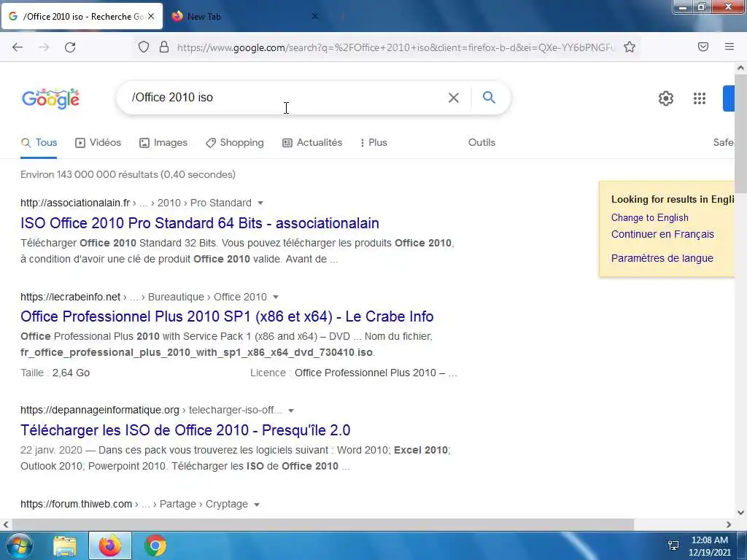
Task: Click the Google logo
Action: (x=50, y=98)
